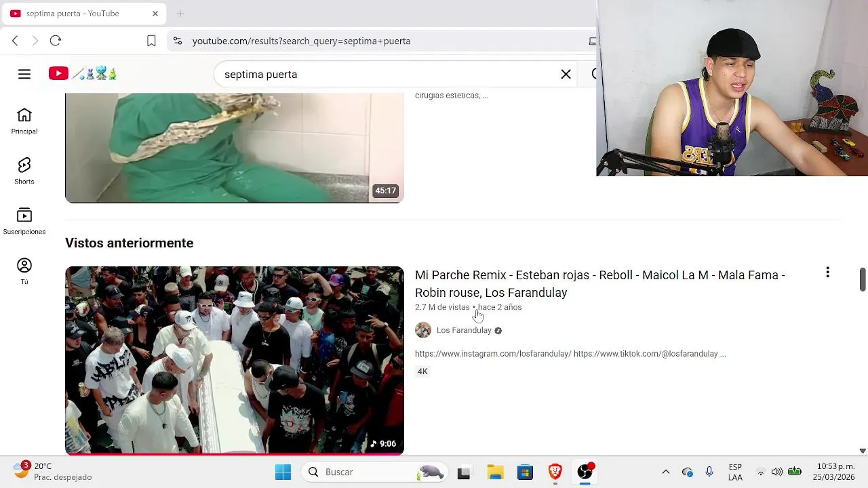Viewport: 868px width, 488px height.
Task: Go to Principal home in sidebar
Action: coord(24,121)
